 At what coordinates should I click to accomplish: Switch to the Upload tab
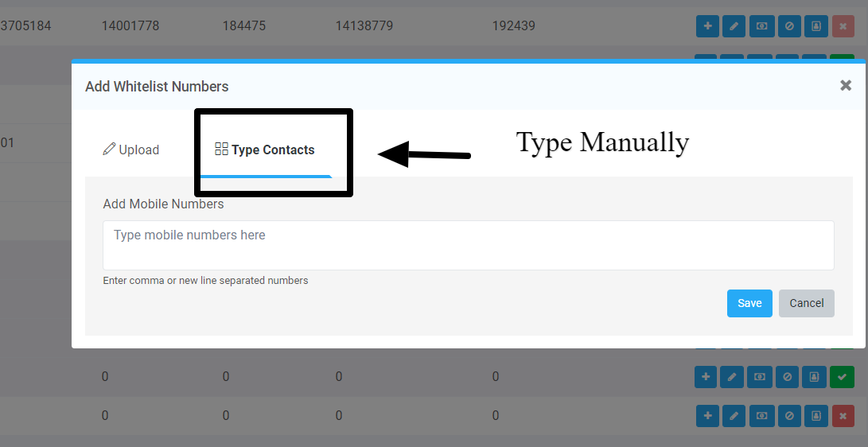131,150
